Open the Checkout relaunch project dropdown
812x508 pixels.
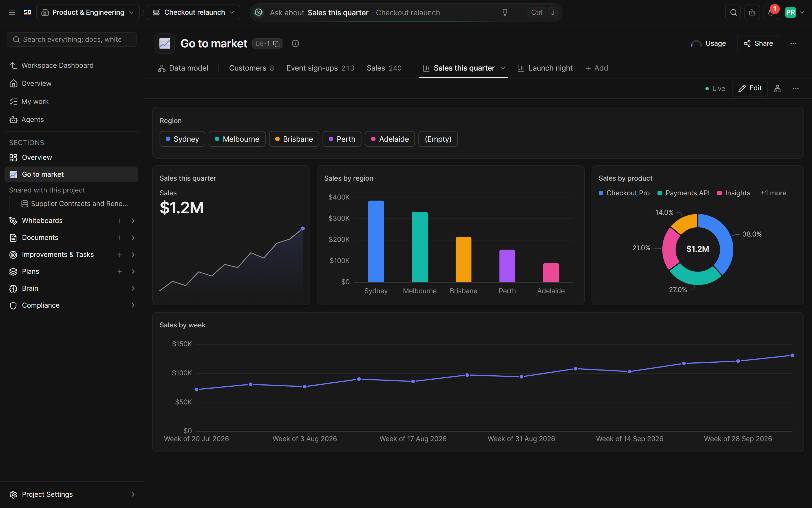[x=194, y=12]
